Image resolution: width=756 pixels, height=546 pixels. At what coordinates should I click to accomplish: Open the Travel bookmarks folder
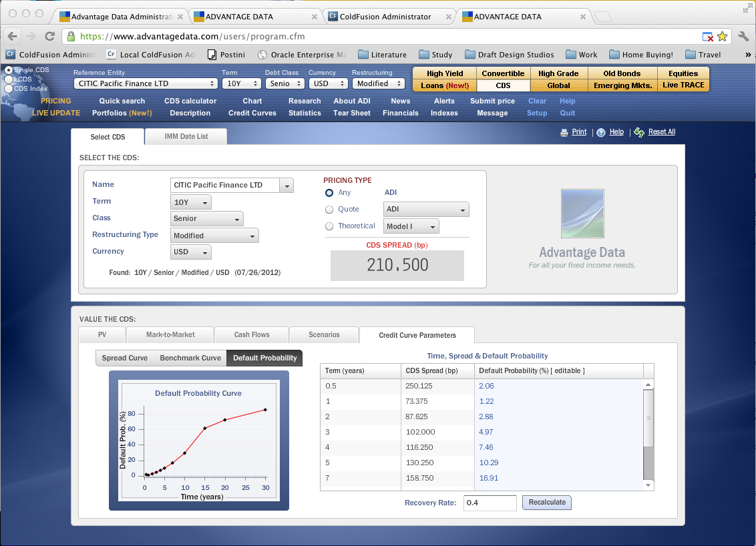(x=703, y=55)
